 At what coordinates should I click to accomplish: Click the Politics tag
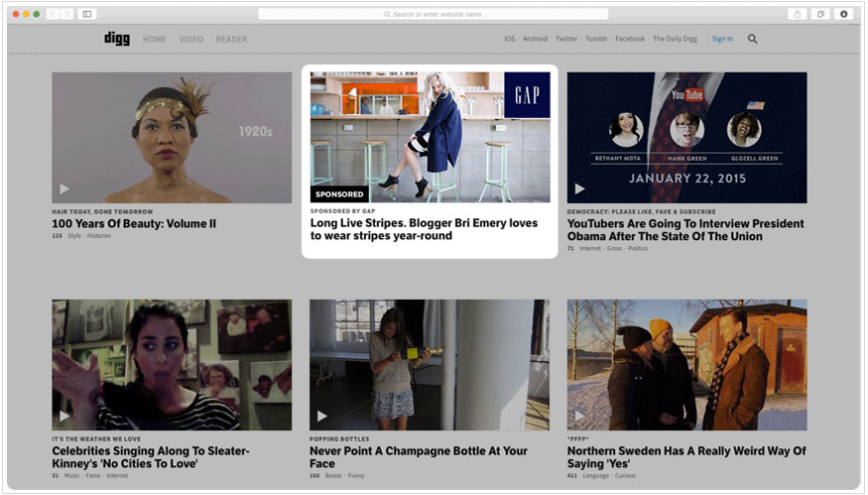638,249
